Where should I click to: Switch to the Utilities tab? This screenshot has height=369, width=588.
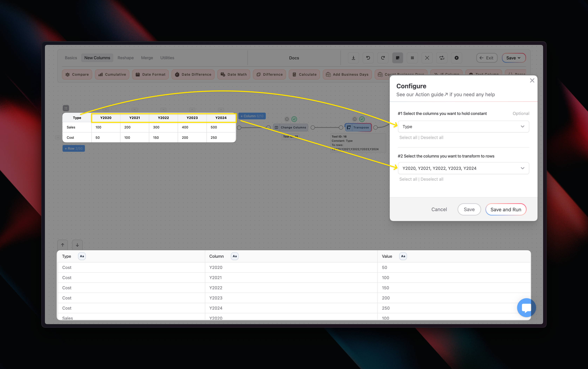point(167,58)
